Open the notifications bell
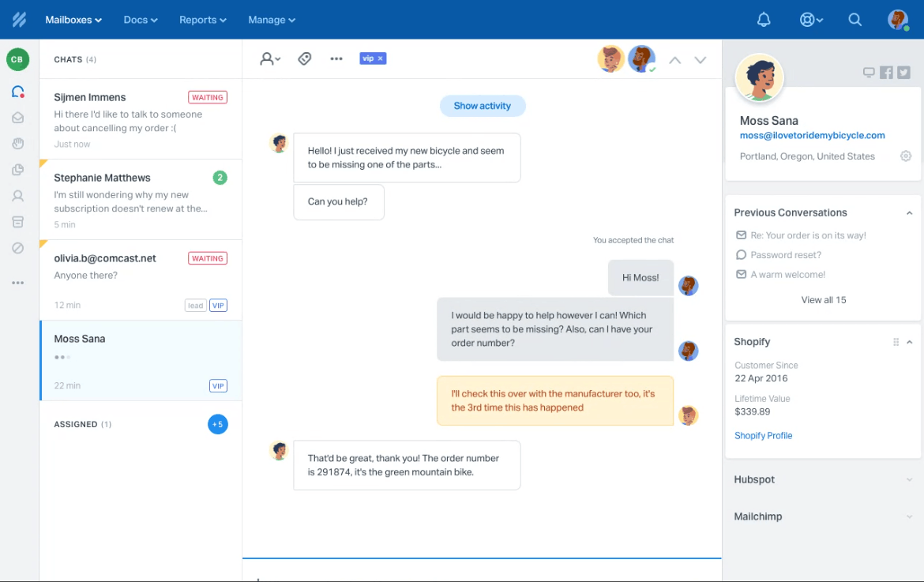 coord(764,20)
